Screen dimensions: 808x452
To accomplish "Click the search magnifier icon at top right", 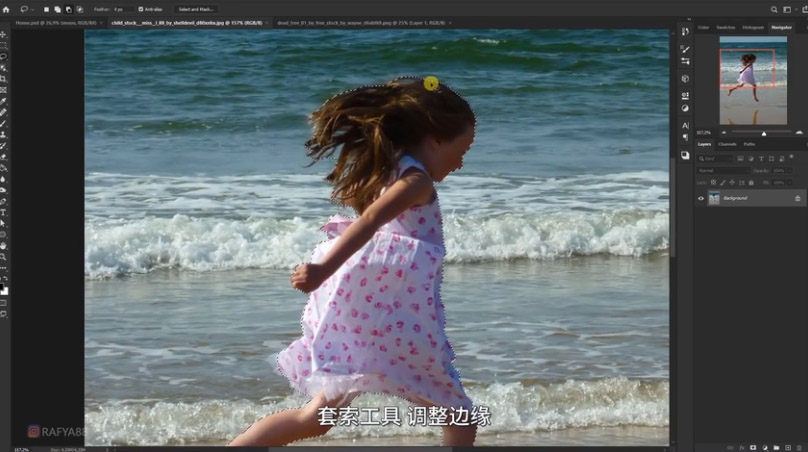I will (774, 9).
